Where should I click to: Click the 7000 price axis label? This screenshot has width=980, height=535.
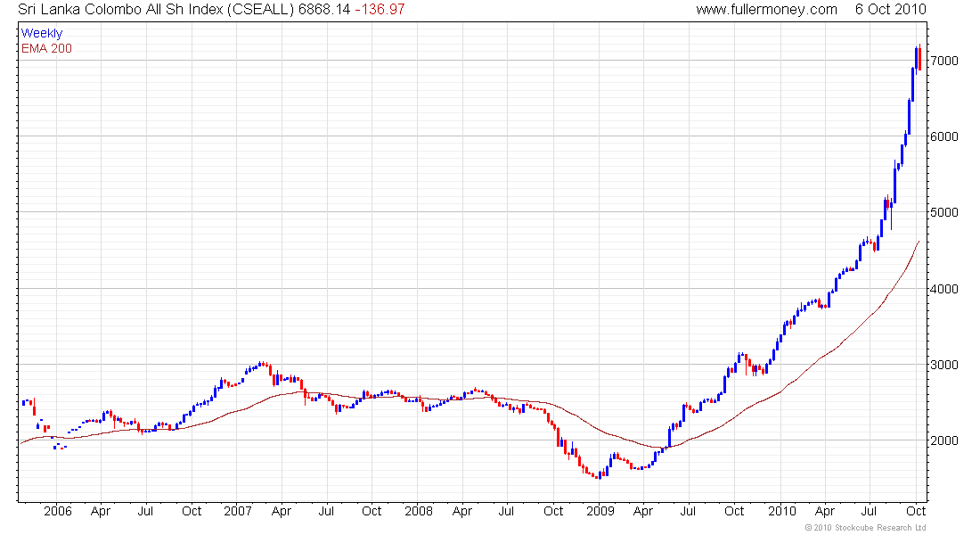point(943,61)
